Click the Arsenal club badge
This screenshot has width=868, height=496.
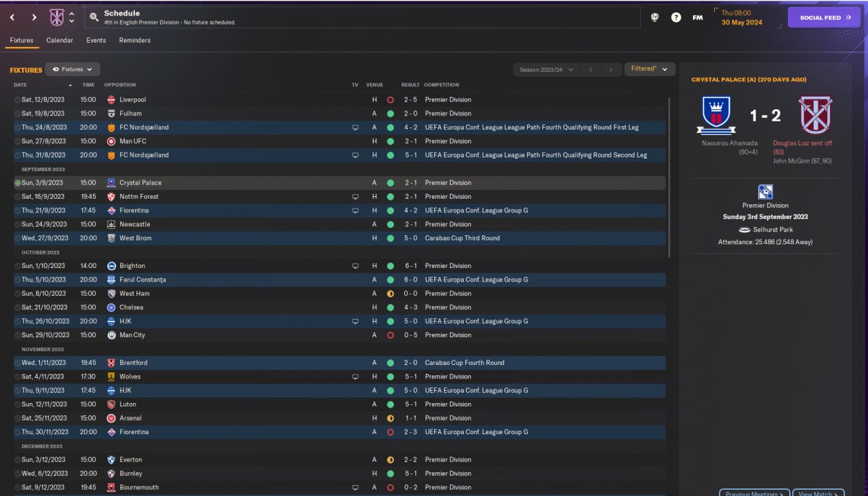pos(111,418)
